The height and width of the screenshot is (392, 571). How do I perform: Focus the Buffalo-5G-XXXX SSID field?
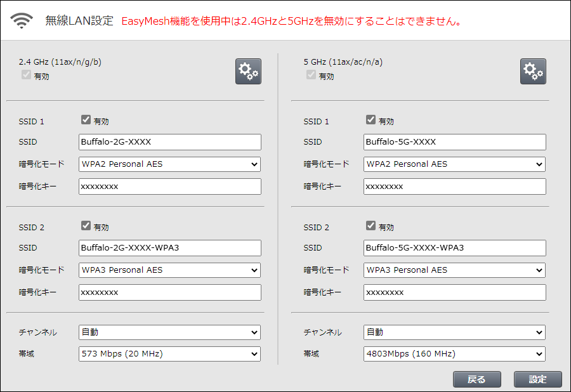454,142
